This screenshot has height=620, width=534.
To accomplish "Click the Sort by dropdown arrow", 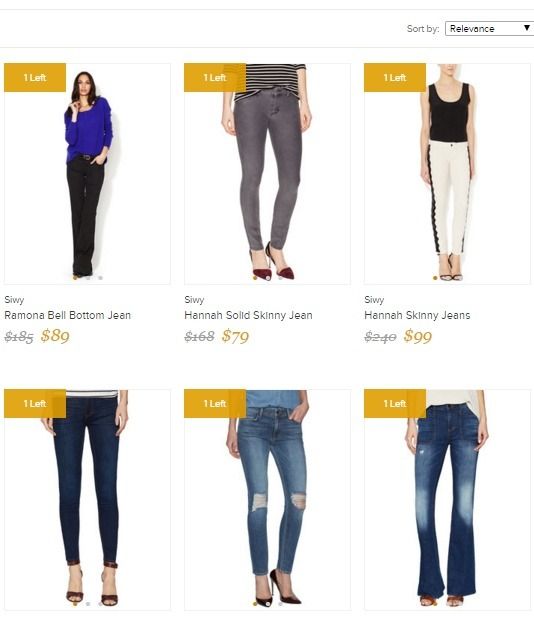I will pyautogui.click(x=526, y=28).
